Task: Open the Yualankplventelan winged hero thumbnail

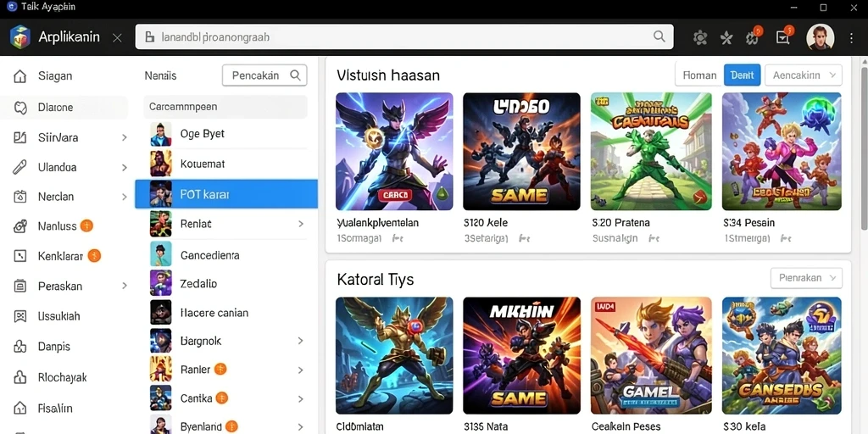Action: tap(394, 151)
